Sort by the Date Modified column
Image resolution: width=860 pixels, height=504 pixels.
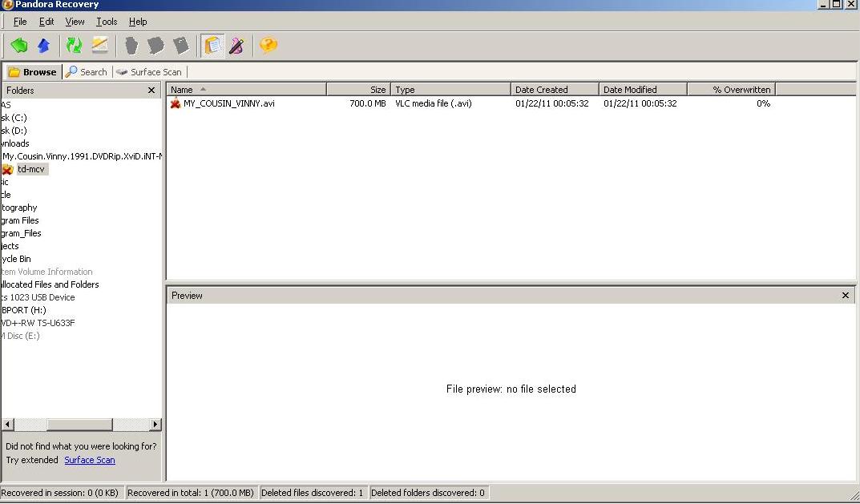(644, 90)
